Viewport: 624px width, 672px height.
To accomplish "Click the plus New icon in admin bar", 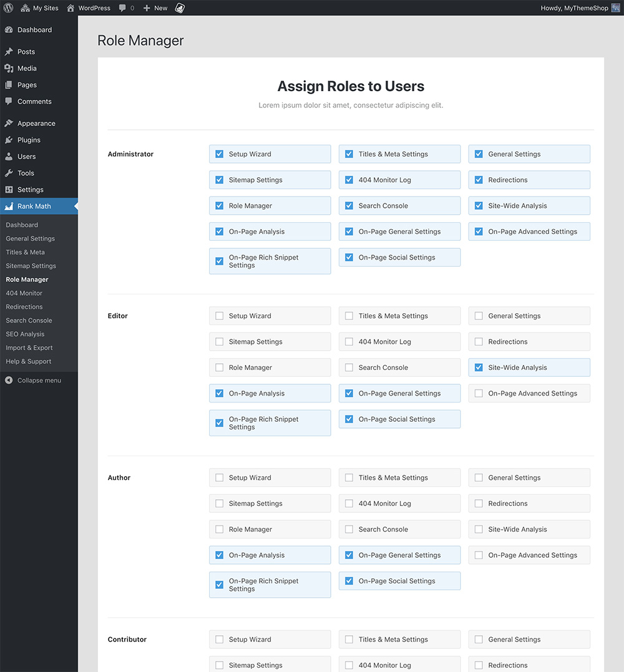I will (x=147, y=8).
